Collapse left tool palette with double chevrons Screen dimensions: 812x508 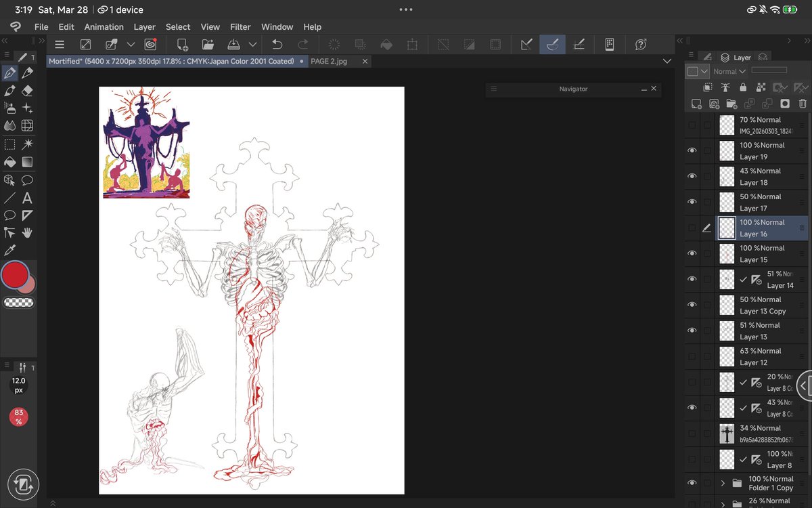[x=6, y=41]
